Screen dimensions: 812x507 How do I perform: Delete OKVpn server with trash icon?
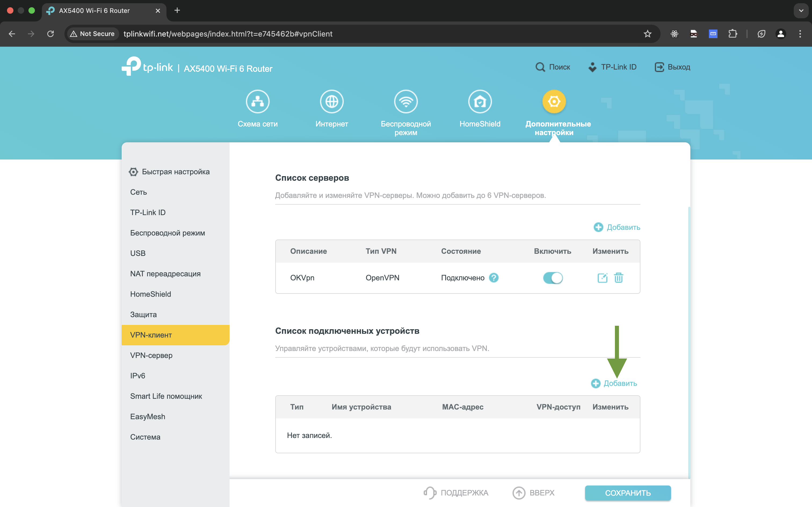tap(619, 278)
